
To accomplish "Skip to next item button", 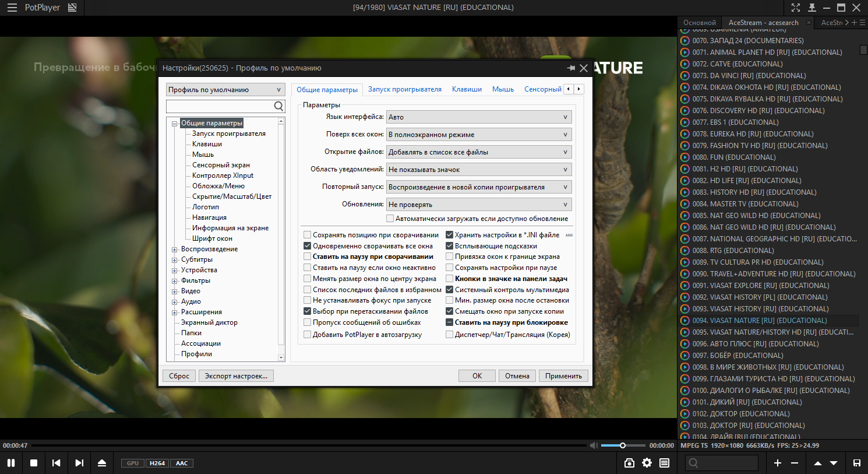I will [79, 463].
